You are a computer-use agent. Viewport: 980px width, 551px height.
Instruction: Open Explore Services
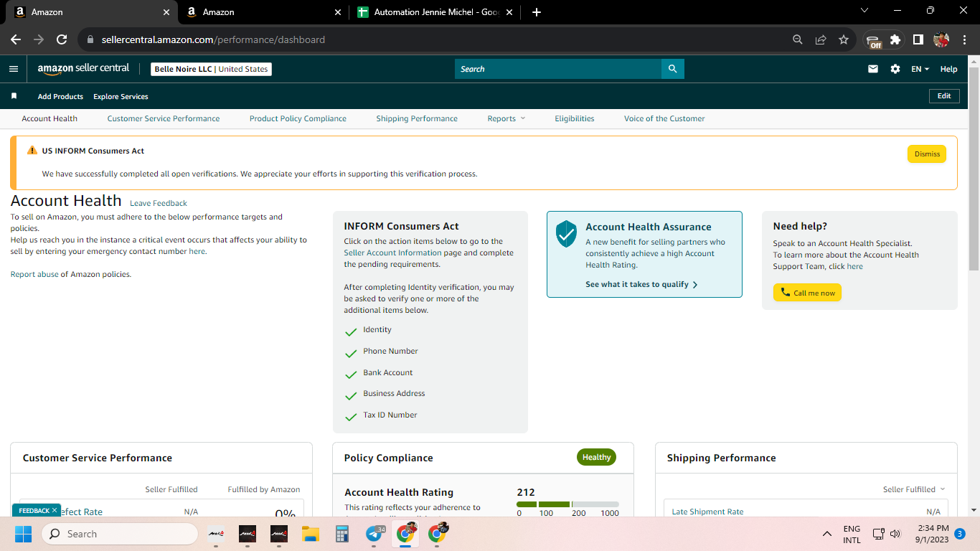(x=121, y=96)
